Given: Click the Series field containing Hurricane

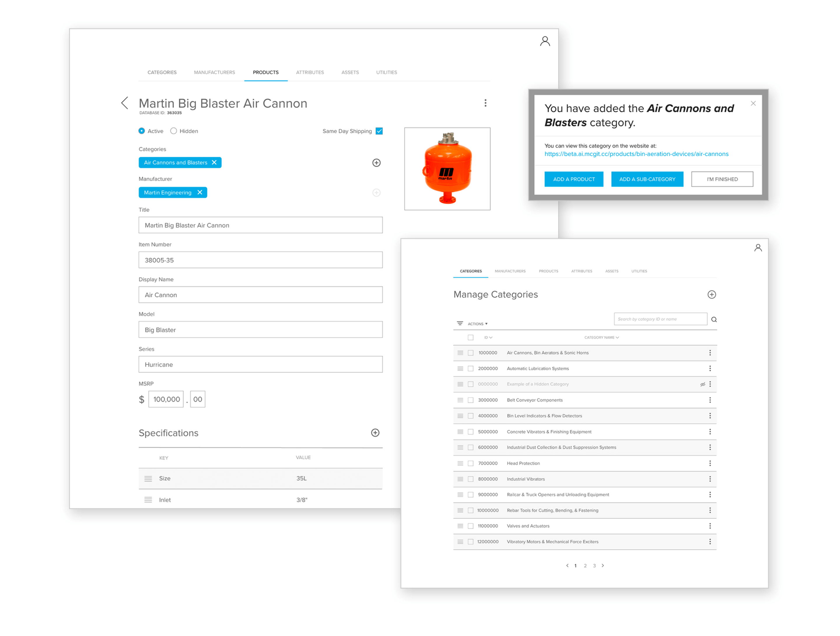Looking at the screenshot, I should [x=260, y=364].
